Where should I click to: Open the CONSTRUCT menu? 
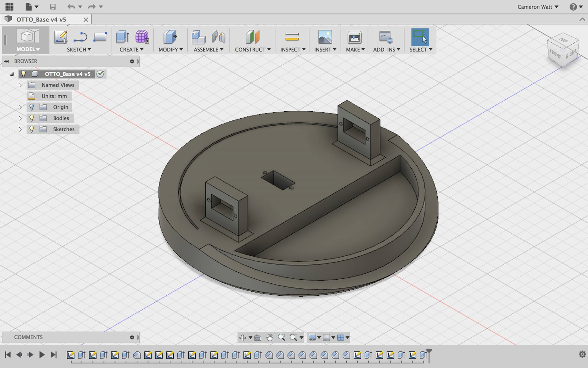pos(253,49)
